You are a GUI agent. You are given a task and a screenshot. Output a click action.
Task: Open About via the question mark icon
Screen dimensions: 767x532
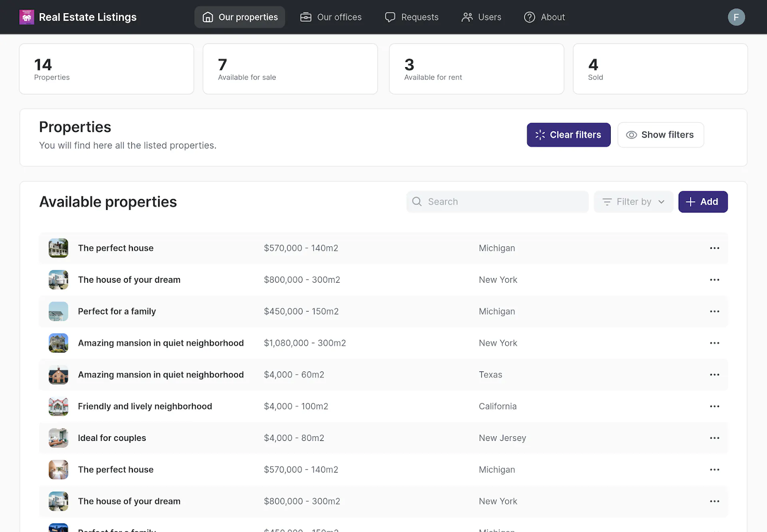tap(529, 17)
